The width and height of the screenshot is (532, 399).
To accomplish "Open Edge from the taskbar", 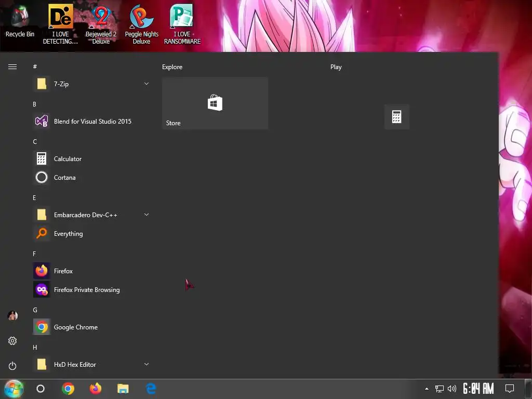I will point(151,389).
